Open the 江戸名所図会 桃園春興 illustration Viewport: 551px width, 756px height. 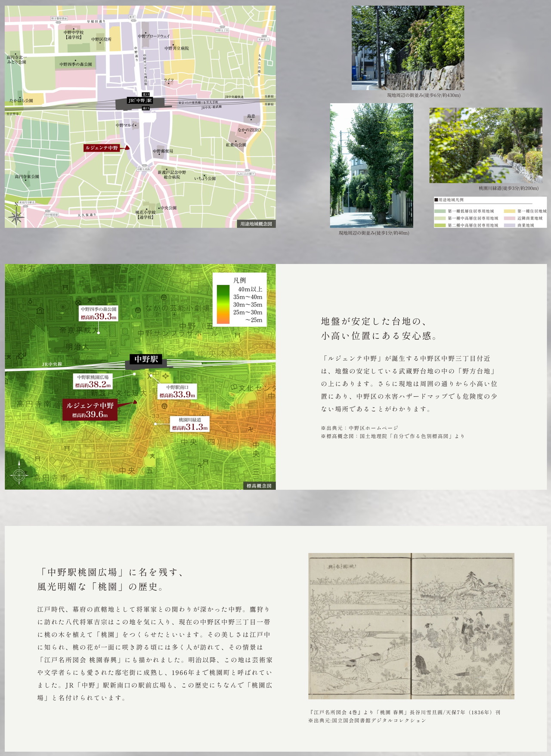pyautogui.click(x=411, y=626)
